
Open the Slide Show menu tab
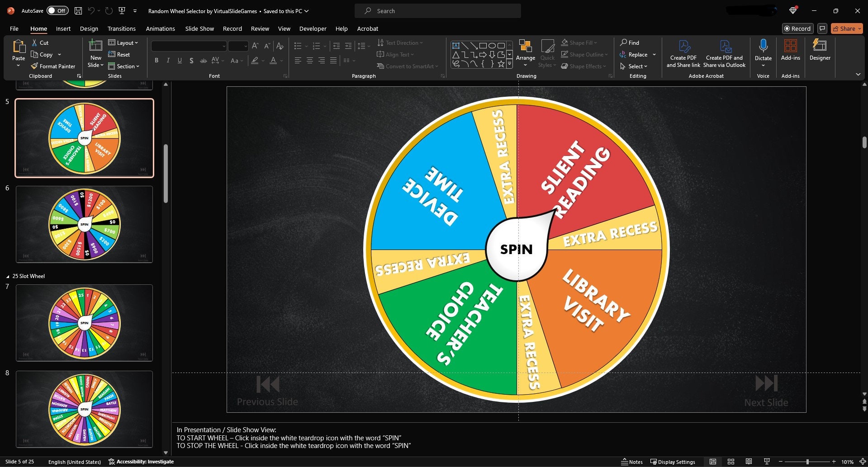(x=199, y=28)
